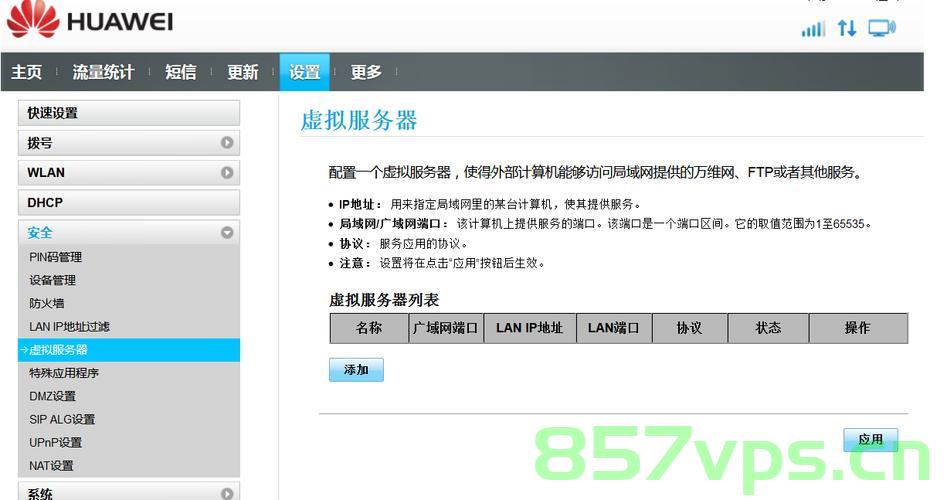Open LAN IP地址过滤 page
Screen dimensions: 947x500
[x=69, y=327]
